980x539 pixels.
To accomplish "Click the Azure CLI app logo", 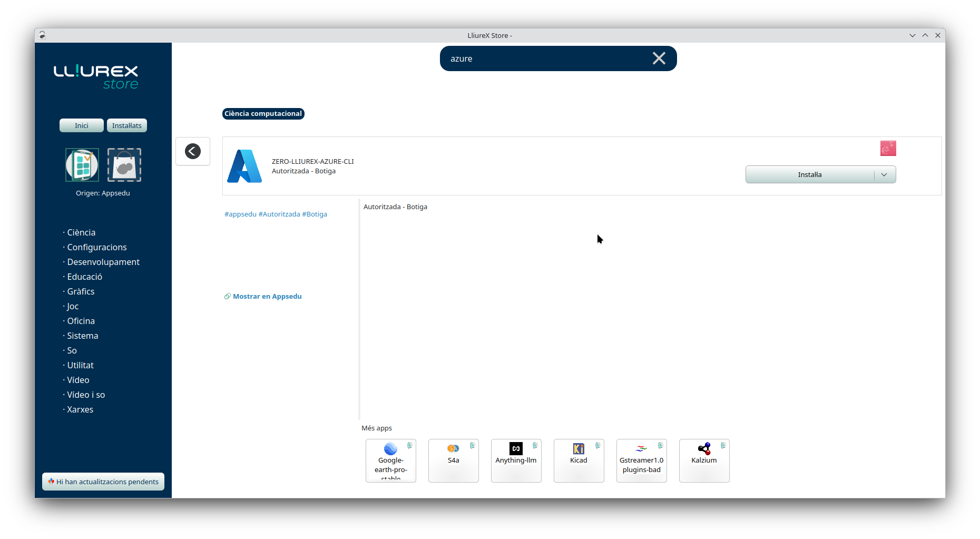I will [x=244, y=166].
